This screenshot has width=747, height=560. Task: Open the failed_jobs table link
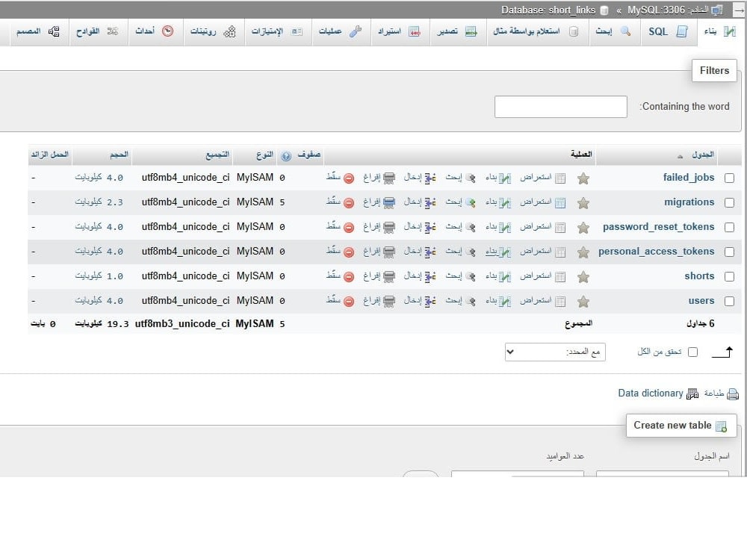689,178
